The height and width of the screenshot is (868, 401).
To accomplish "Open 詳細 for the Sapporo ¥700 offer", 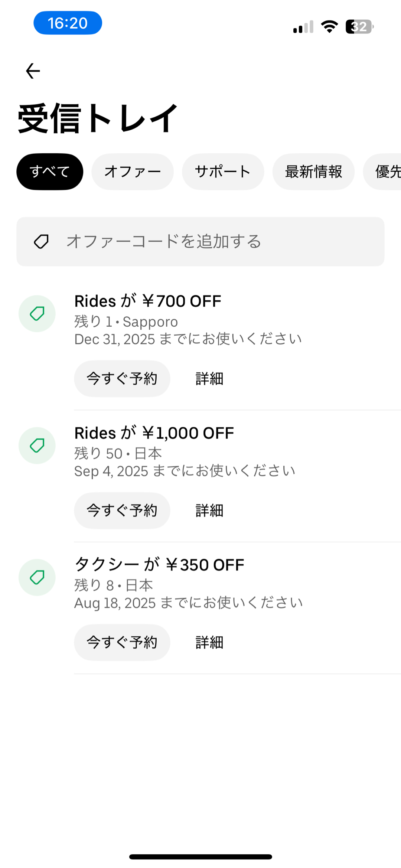I will click(x=209, y=379).
